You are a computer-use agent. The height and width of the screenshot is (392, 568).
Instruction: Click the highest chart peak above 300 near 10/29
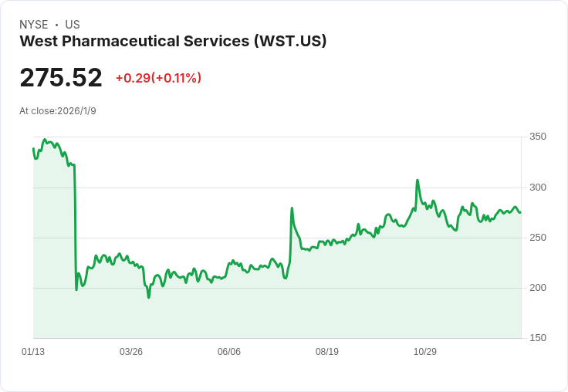(x=418, y=180)
